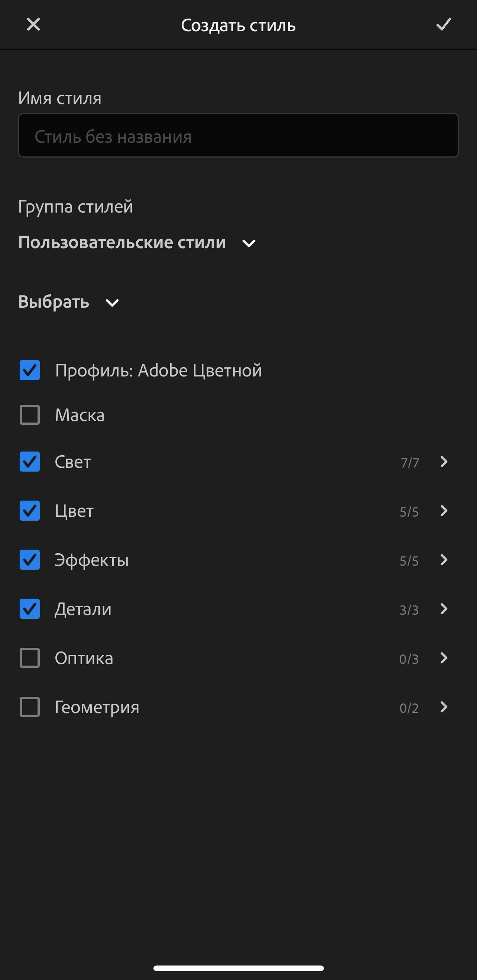This screenshot has height=980, width=477.
Task: Disable the Эффекты checkbox
Action: click(x=30, y=560)
